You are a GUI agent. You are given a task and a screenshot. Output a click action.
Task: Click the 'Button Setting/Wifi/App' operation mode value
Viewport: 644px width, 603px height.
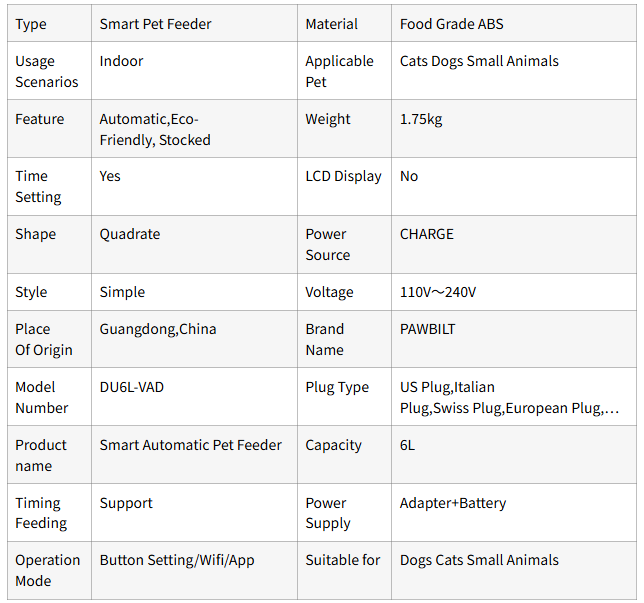pyautogui.click(x=177, y=560)
